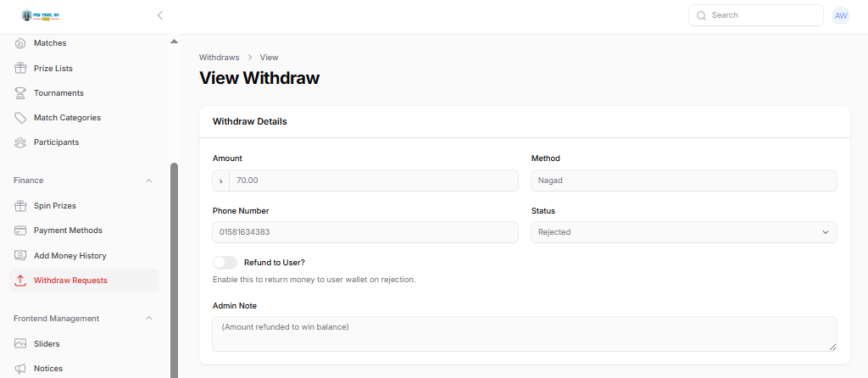868x378 pixels.
Task: Open the AW user avatar menu
Action: [841, 15]
